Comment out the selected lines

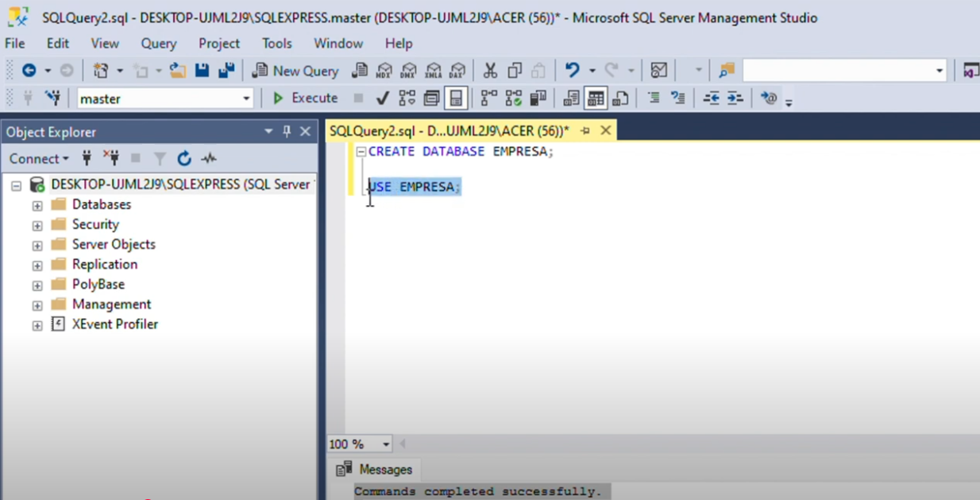(x=654, y=99)
